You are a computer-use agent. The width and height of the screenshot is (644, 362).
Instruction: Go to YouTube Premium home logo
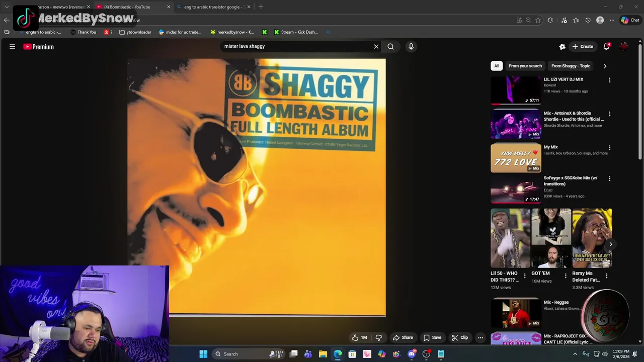pyautogui.click(x=38, y=47)
